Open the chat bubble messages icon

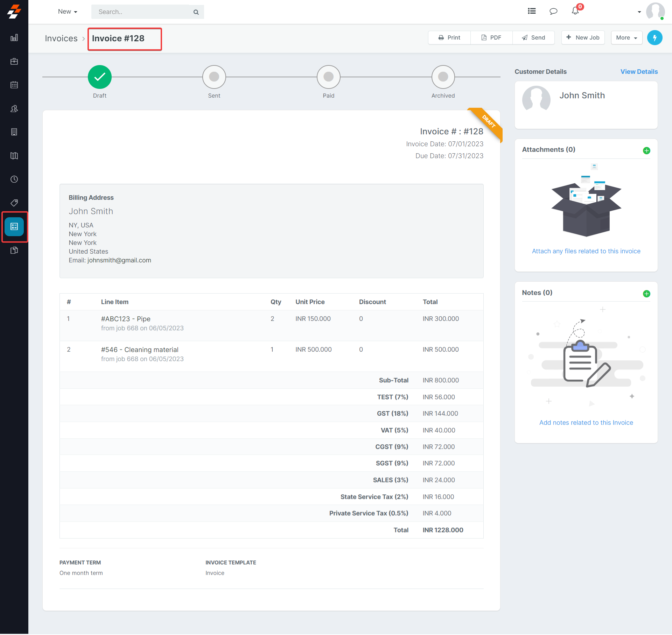click(553, 11)
